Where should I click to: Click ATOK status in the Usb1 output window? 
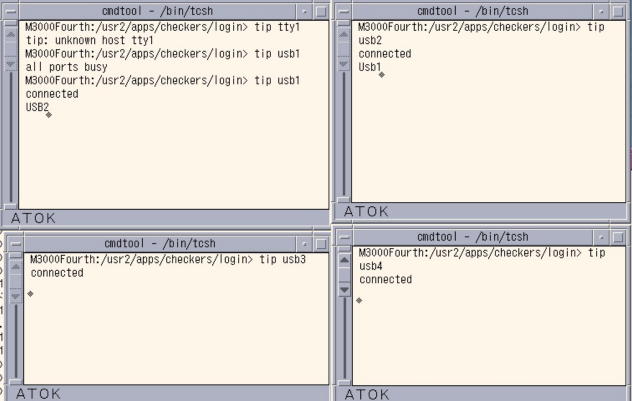tap(366, 212)
